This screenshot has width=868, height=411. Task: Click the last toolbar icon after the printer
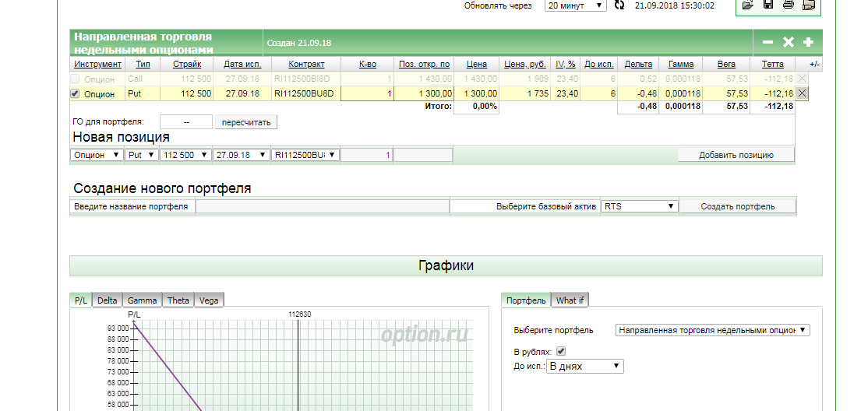[808, 5]
